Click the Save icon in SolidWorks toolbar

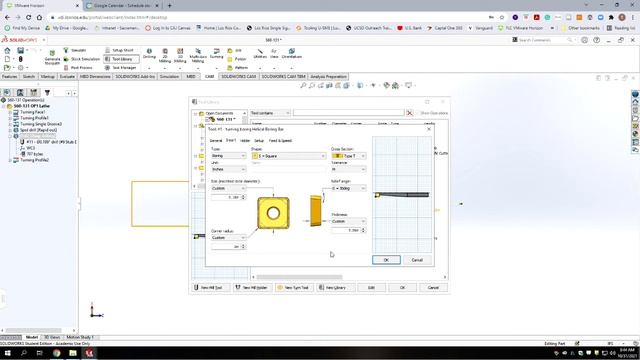pos(20,51)
